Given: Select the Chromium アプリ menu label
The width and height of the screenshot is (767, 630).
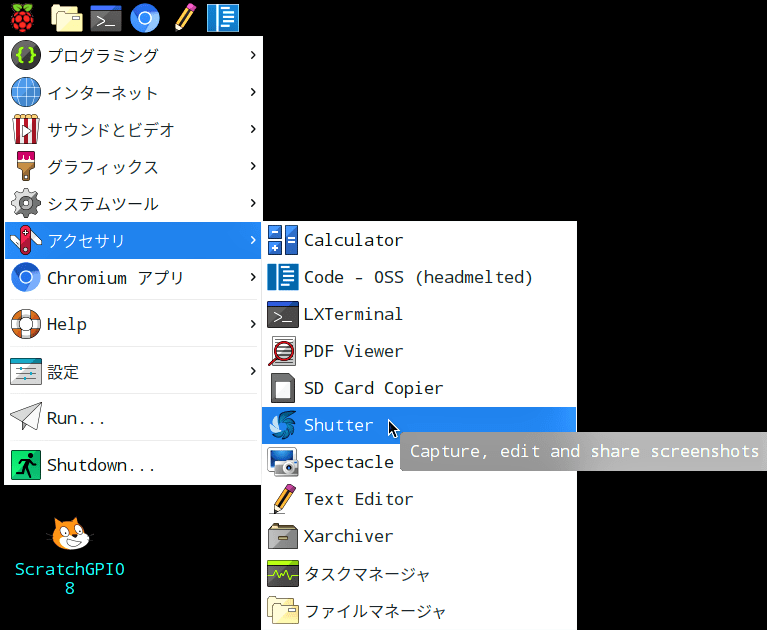Looking at the screenshot, I should coord(115,278).
